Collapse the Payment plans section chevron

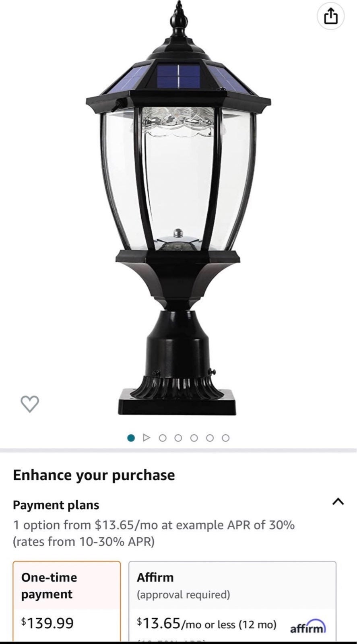point(338,502)
